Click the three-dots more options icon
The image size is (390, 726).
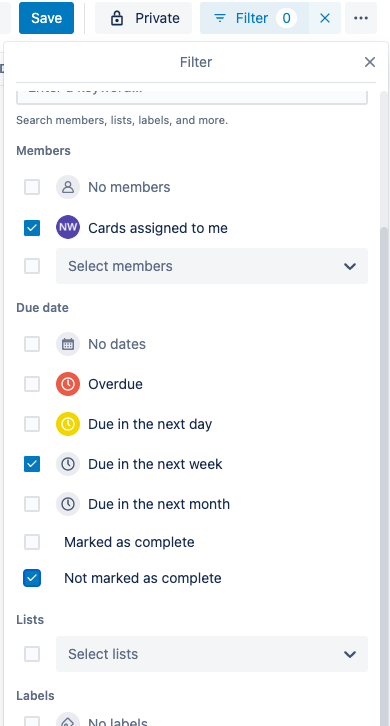pos(361,18)
